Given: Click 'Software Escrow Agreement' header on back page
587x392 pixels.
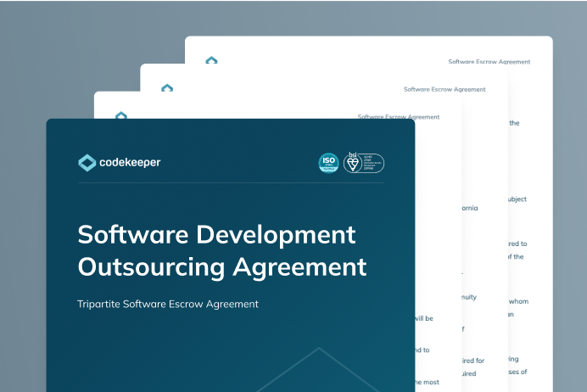Looking at the screenshot, I should click(489, 62).
